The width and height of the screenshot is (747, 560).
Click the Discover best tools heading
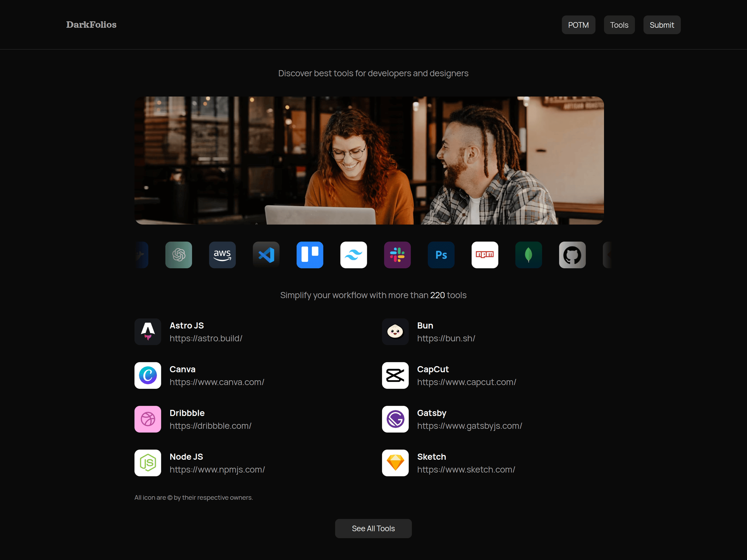(x=373, y=73)
